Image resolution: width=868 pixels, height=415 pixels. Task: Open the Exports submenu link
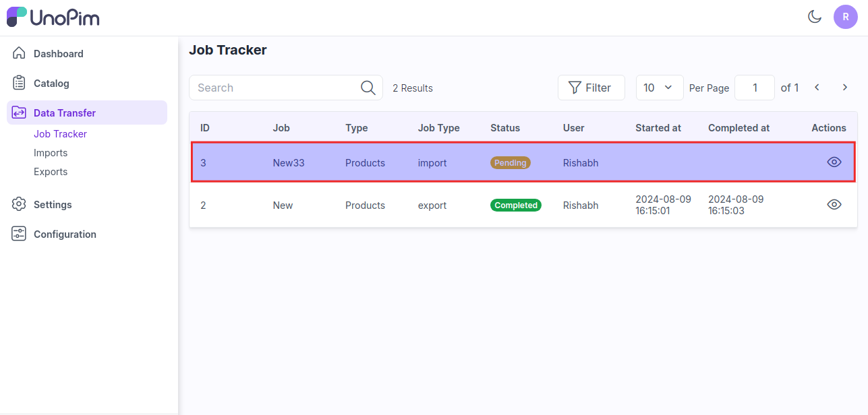coord(51,172)
